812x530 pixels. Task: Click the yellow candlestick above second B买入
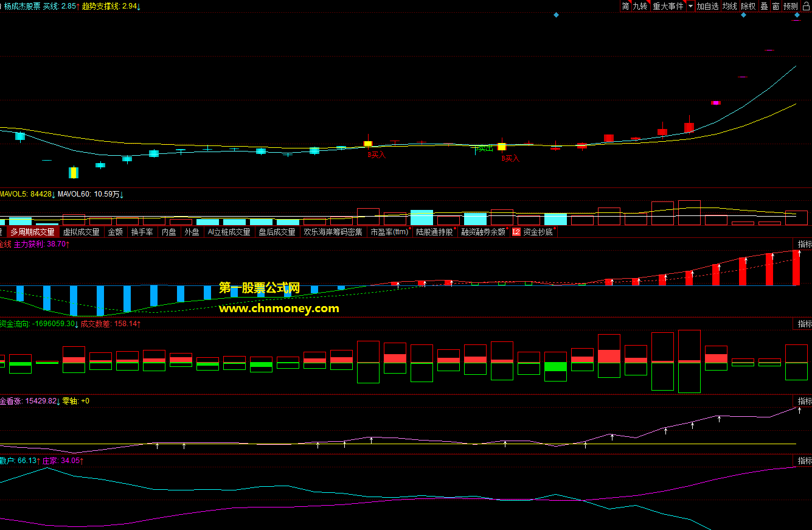tap(502, 147)
